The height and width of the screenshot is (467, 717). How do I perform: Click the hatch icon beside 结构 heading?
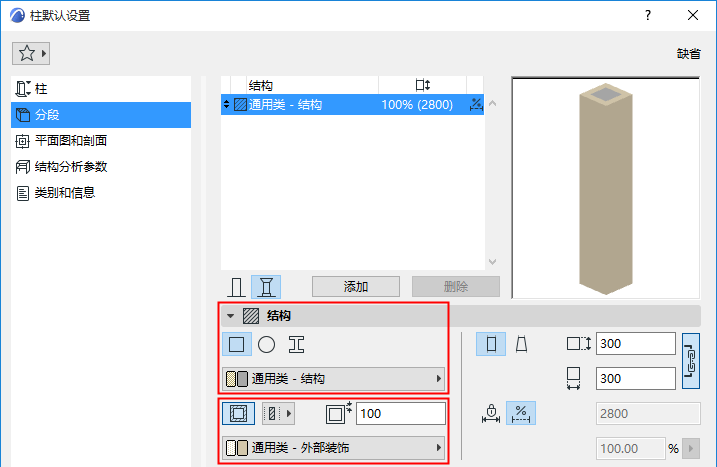pos(251,316)
